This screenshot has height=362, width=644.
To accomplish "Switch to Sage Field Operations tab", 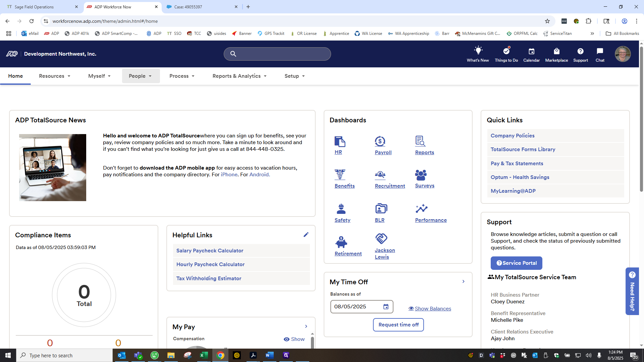I will [41, 7].
